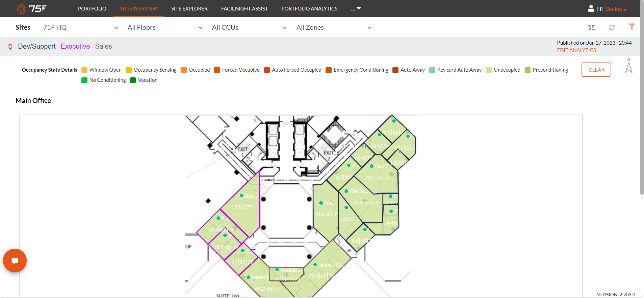This screenshot has width=644, height=298.
Task: Click the Talent zone status dot
Action: pyautogui.click(x=315, y=265)
